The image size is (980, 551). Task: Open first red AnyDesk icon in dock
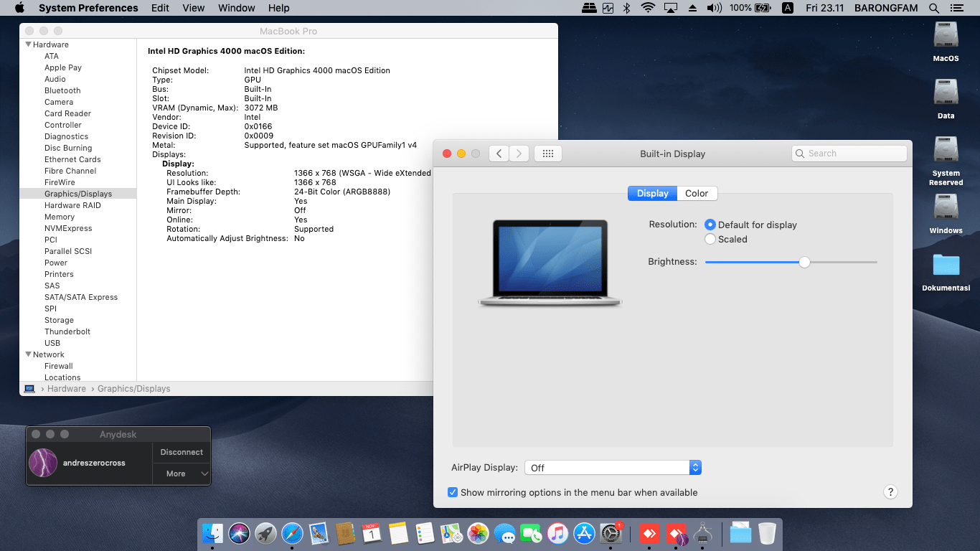point(649,533)
